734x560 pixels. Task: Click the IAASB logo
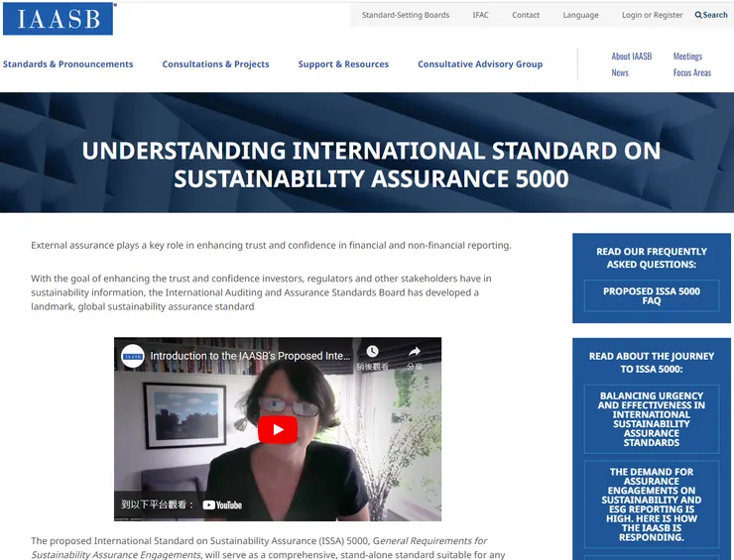coord(58,19)
